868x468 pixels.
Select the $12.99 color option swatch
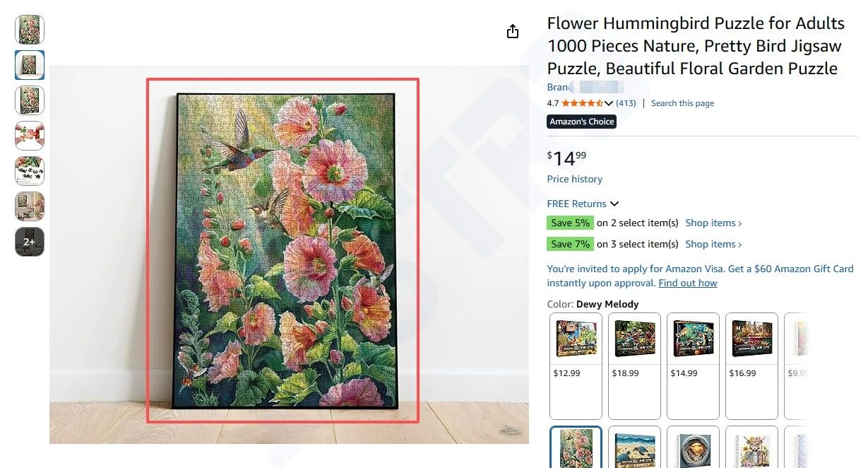coord(576,365)
